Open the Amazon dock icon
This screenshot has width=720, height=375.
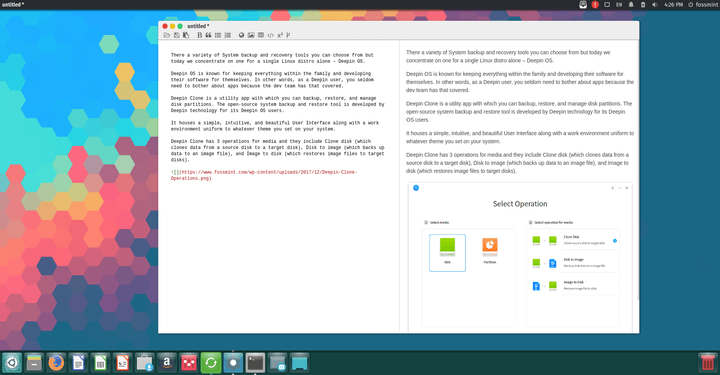pyautogui.click(x=167, y=363)
